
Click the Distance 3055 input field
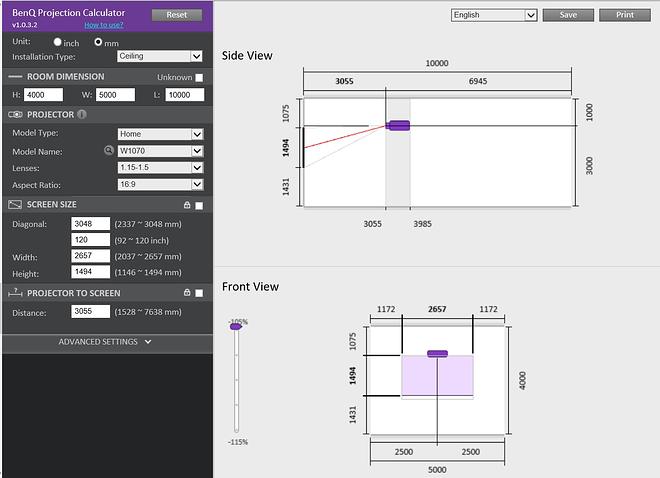(x=90, y=311)
